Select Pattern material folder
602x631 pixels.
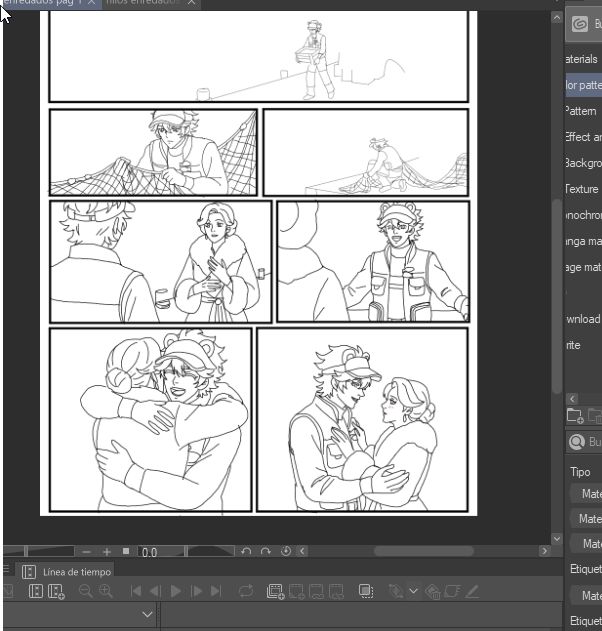click(583, 111)
